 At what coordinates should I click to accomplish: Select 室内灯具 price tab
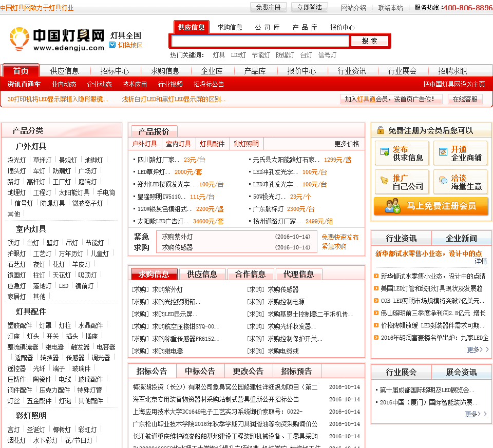pyautogui.click(x=179, y=144)
